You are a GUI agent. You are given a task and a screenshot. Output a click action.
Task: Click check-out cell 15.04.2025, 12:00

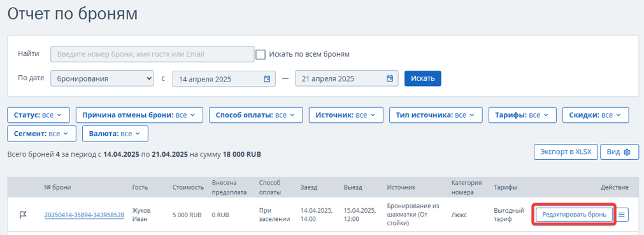(359, 215)
